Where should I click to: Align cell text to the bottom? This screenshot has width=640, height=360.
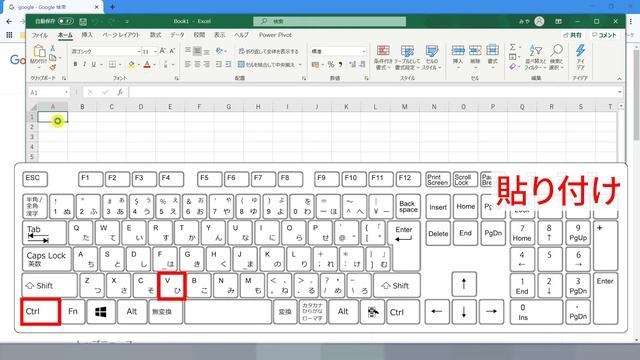pyautogui.click(x=207, y=51)
